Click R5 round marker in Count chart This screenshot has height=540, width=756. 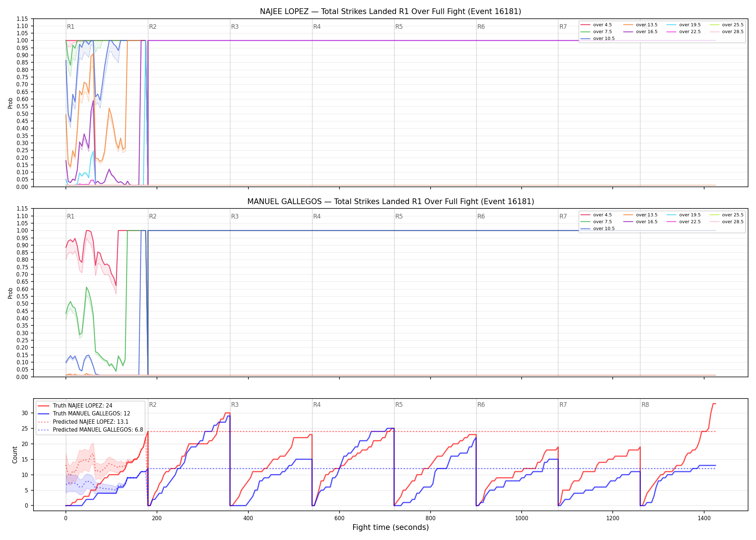(x=399, y=405)
